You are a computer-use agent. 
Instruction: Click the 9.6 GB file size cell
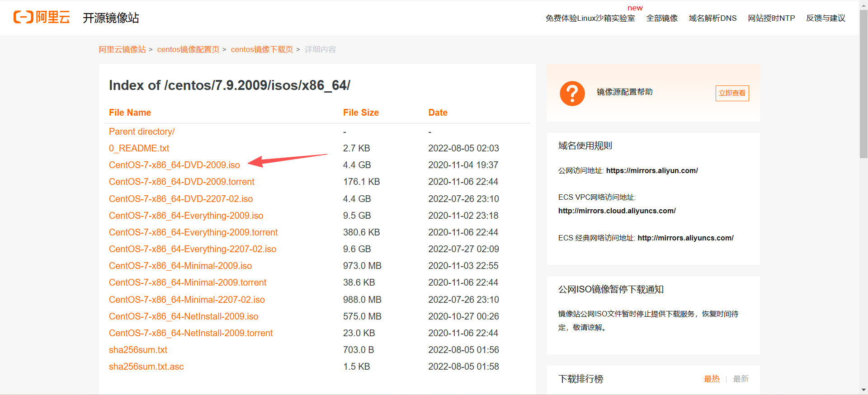point(357,249)
